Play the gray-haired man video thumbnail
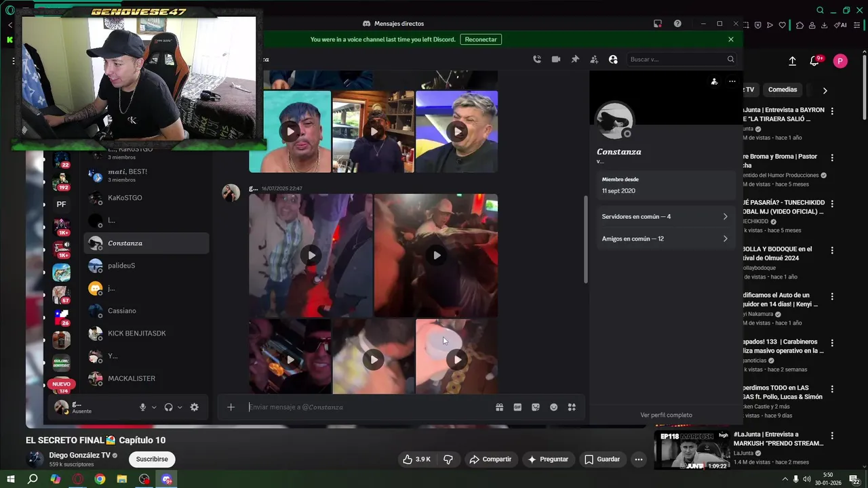 (x=457, y=131)
